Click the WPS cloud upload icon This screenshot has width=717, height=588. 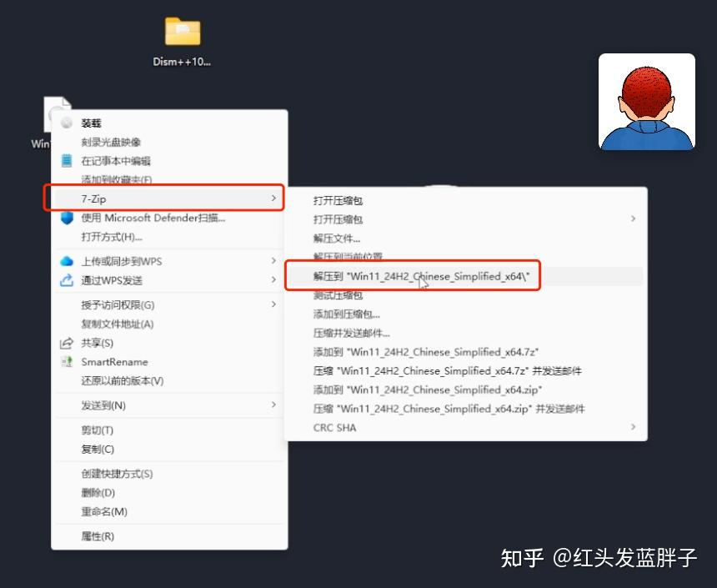pyautogui.click(x=67, y=261)
